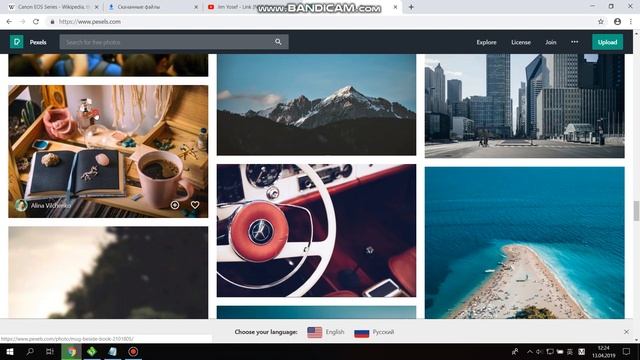
Task: Open Windows taskbar search
Action: 30,351
